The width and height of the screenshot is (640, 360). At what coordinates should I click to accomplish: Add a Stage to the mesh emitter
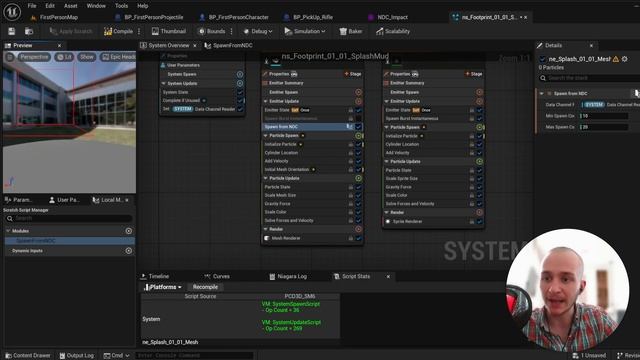point(353,74)
